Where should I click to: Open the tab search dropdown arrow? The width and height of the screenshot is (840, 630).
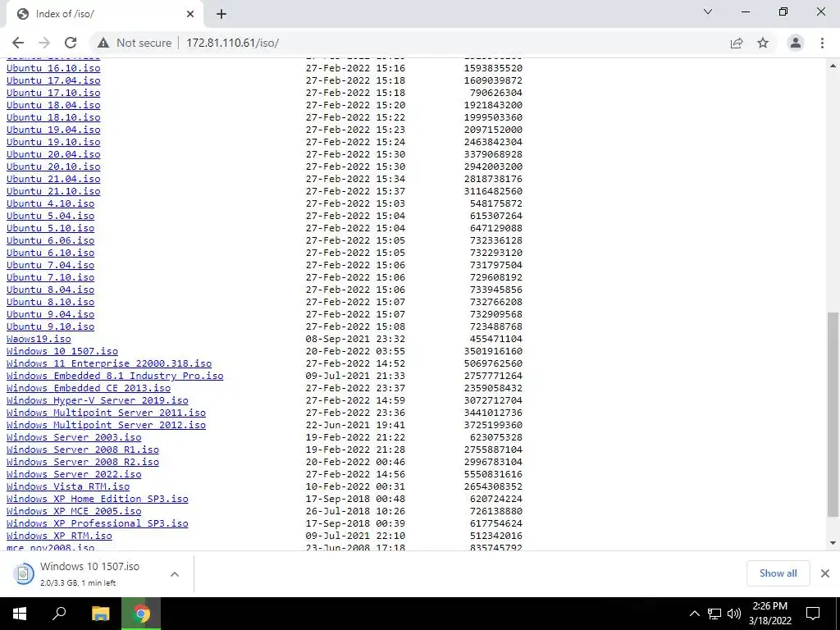coord(708,11)
